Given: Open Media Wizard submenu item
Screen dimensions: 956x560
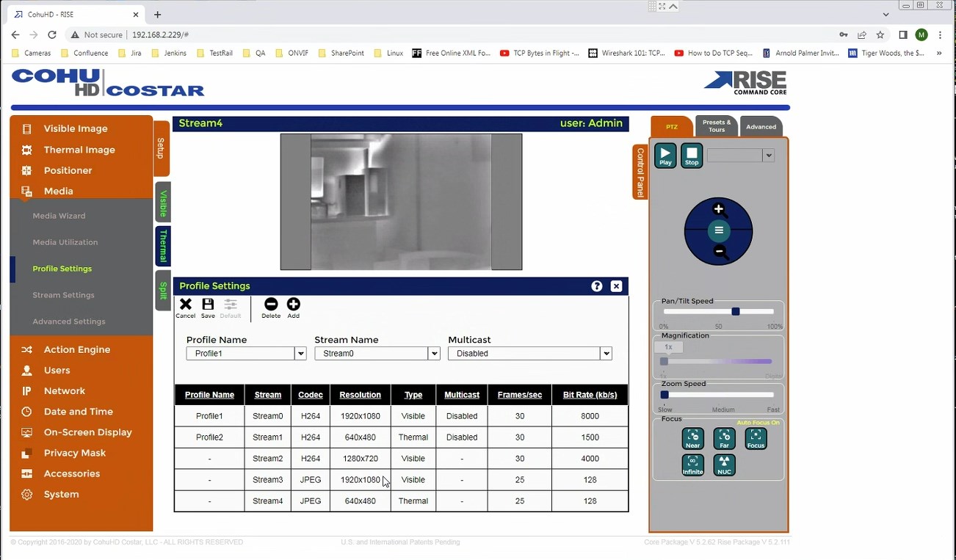Looking at the screenshot, I should tap(59, 216).
